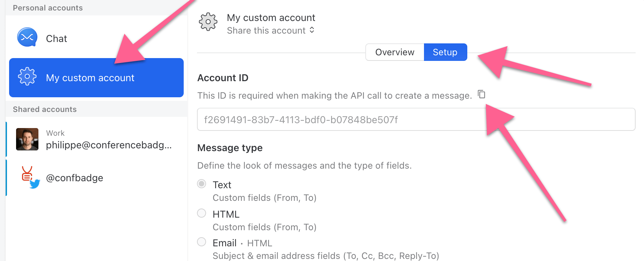Image resolution: width=644 pixels, height=261 pixels.
Task: Switch to the Setup tab
Action: tap(445, 52)
